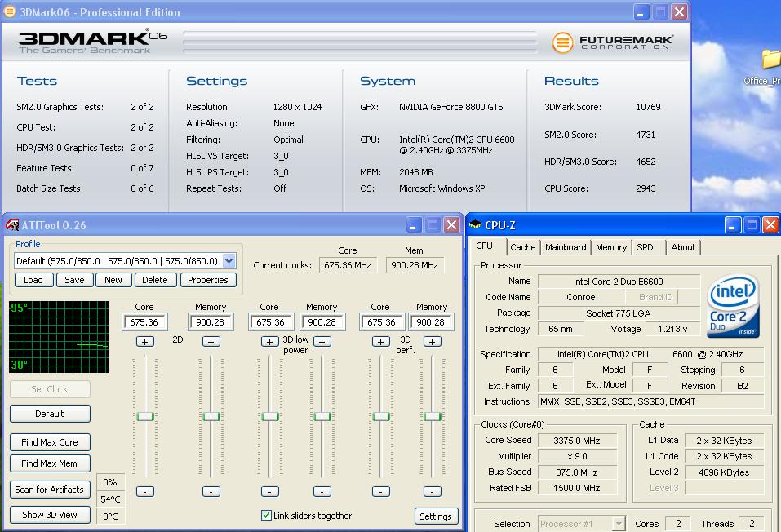Screen dimensions: 781x532
Task: Click Find Max Mem button
Action: (50, 463)
